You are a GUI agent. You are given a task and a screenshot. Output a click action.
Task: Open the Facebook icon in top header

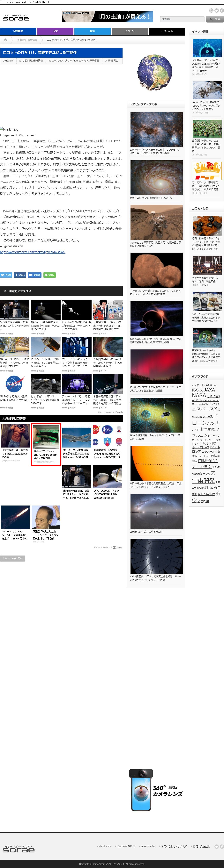(x=222, y=11)
